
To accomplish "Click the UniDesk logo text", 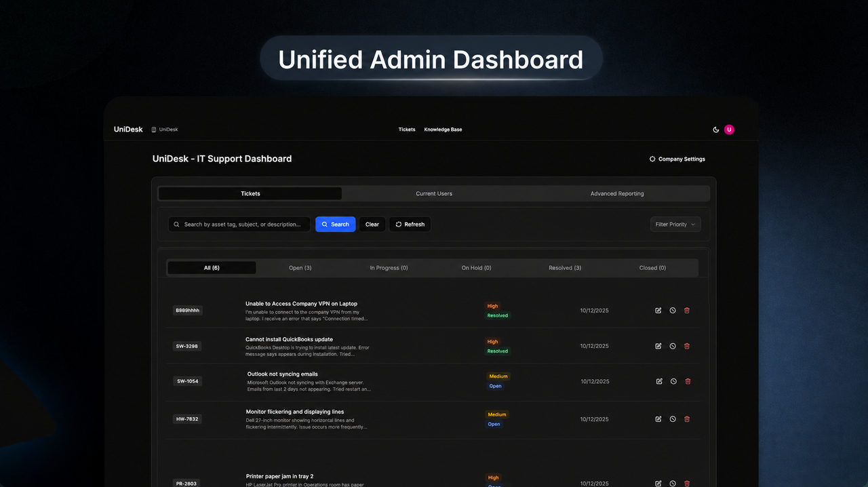I will (128, 130).
